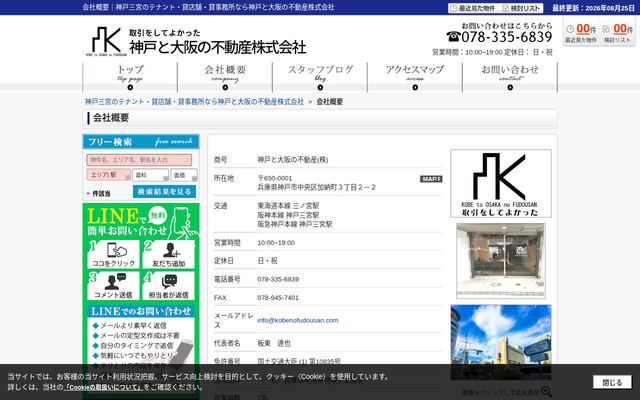Expand the 面積 dropdown in free search
Viewport: 640px width, 400px height.
(x=184, y=175)
